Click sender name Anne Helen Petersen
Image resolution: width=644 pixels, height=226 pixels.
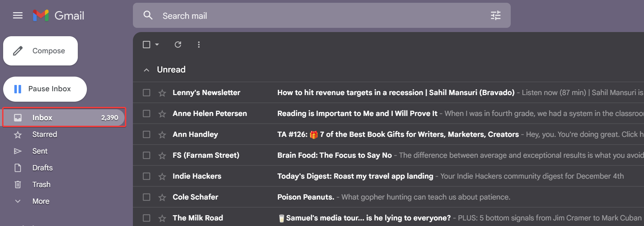click(x=210, y=114)
